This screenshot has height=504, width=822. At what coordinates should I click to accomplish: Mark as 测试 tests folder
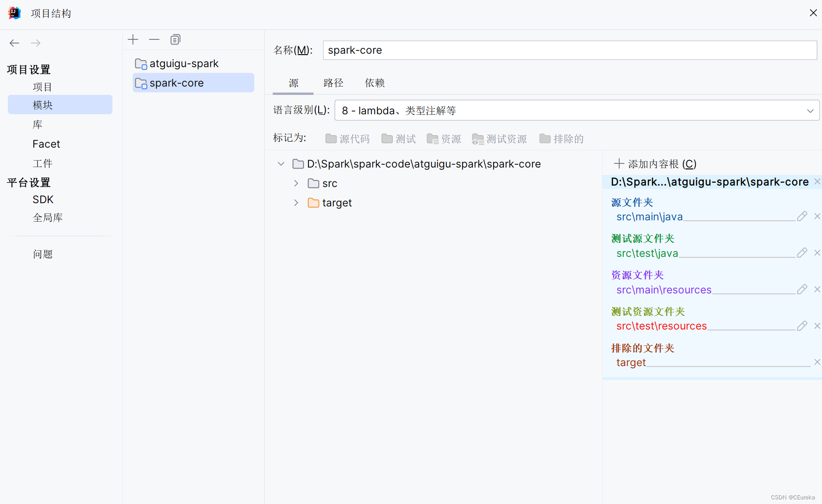398,139
